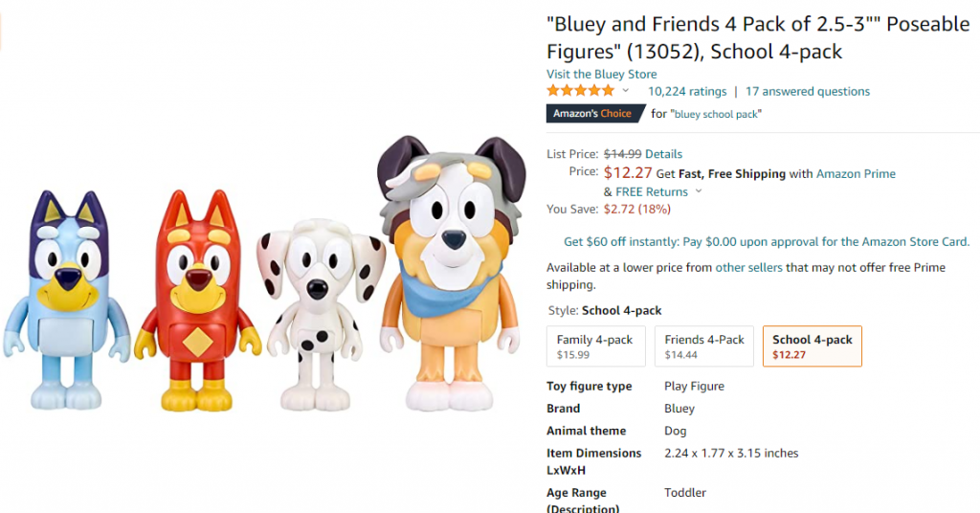Click the spotted Dalmatian figure image

320,314
